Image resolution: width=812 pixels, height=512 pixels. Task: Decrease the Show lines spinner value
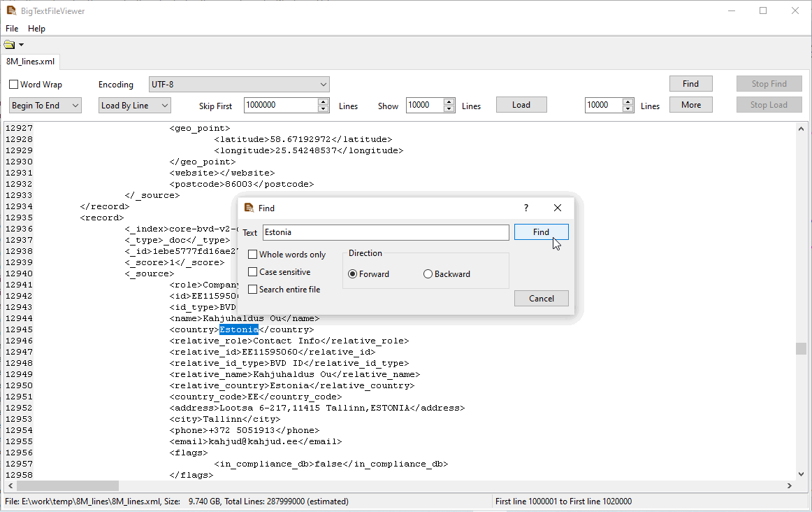tap(449, 108)
